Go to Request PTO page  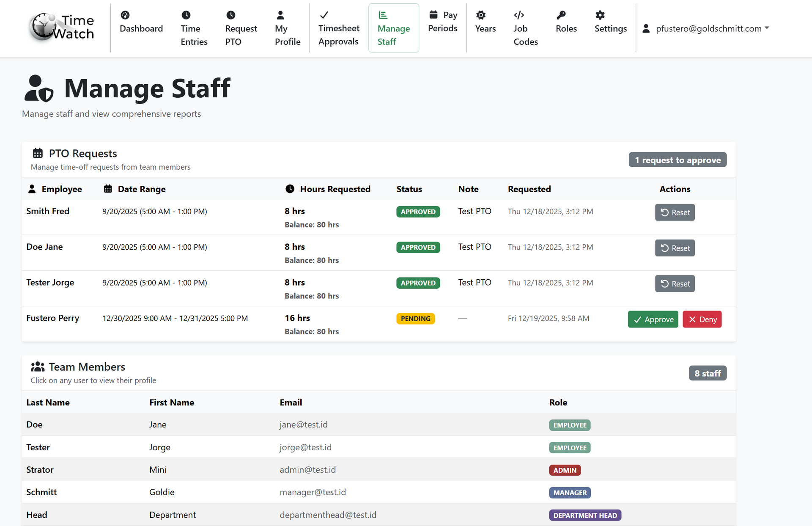pyautogui.click(x=241, y=28)
